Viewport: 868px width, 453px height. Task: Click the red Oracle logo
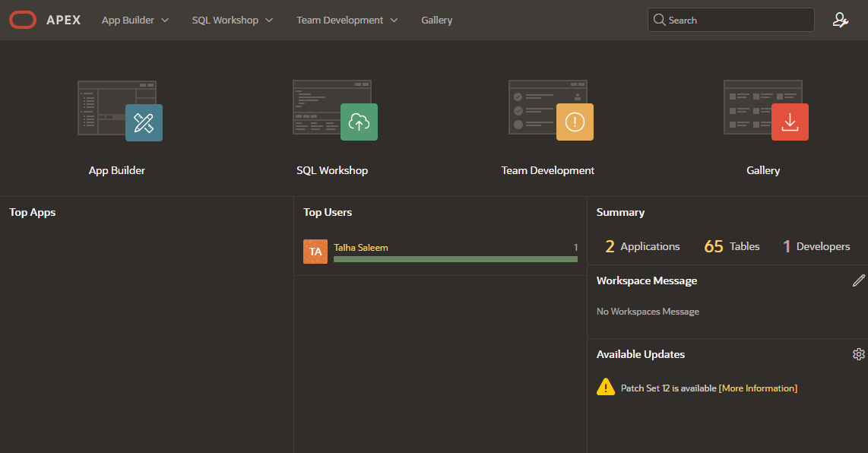(x=23, y=20)
